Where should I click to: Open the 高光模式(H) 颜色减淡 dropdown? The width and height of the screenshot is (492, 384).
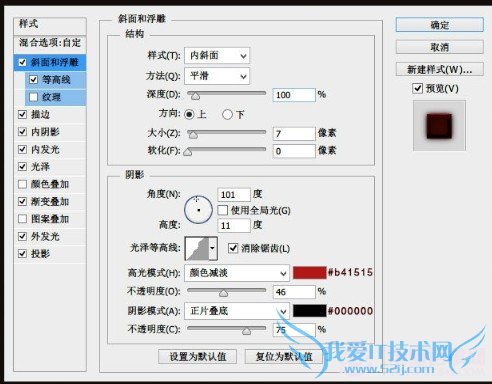(237, 273)
